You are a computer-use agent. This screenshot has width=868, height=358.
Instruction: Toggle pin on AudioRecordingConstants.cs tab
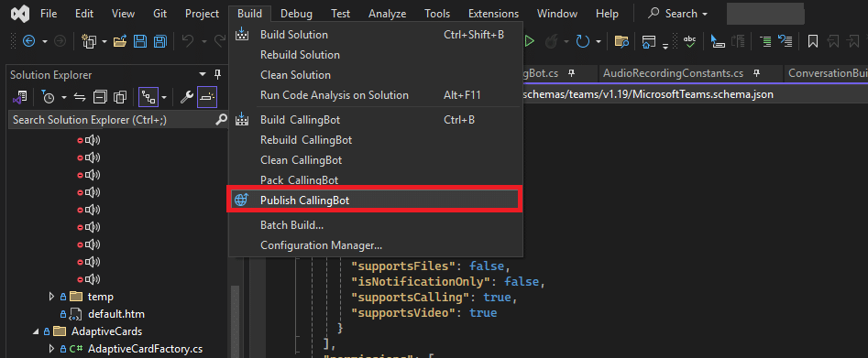coord(757,73)
